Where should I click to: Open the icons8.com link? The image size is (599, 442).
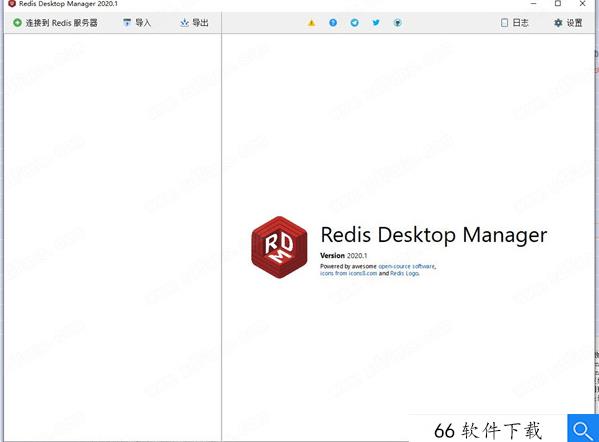[x=348, y=274]
